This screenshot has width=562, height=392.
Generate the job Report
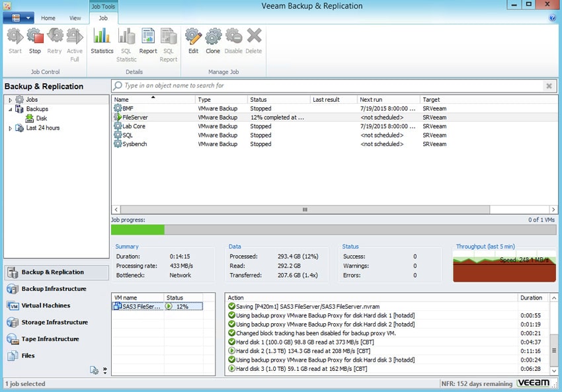pyautogui.click(x=148, y=41)
